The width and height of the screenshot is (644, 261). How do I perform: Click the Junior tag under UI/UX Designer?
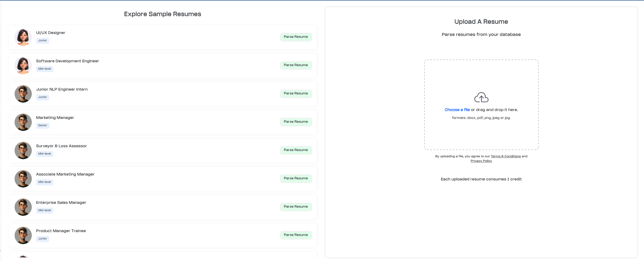click(42, 41)
